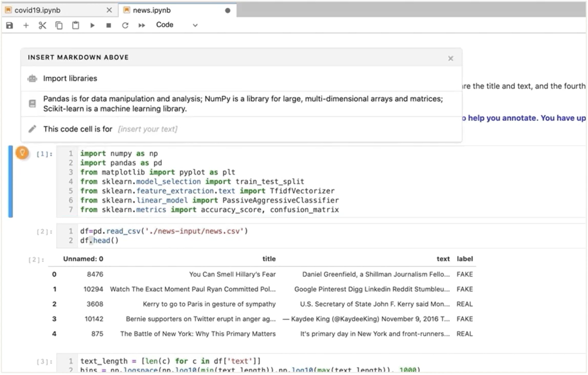Click the unsaved dot on news.ipynb tab
The height and width of the screenshot is (375, 588).
tap(227, 11)
